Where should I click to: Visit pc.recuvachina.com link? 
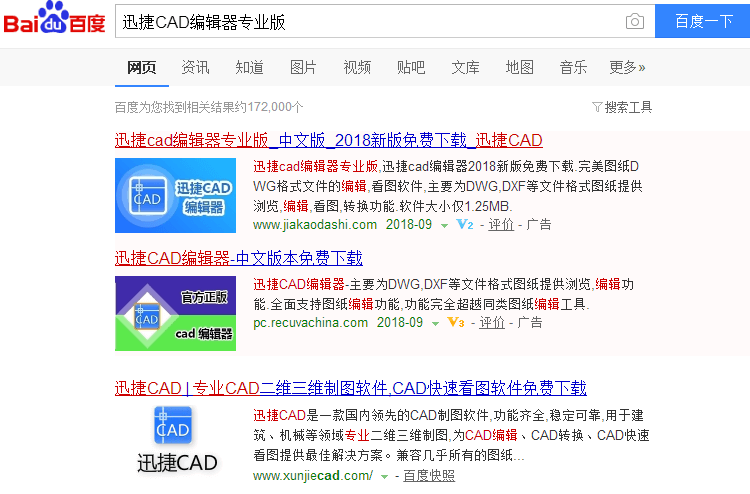(310, 323)
